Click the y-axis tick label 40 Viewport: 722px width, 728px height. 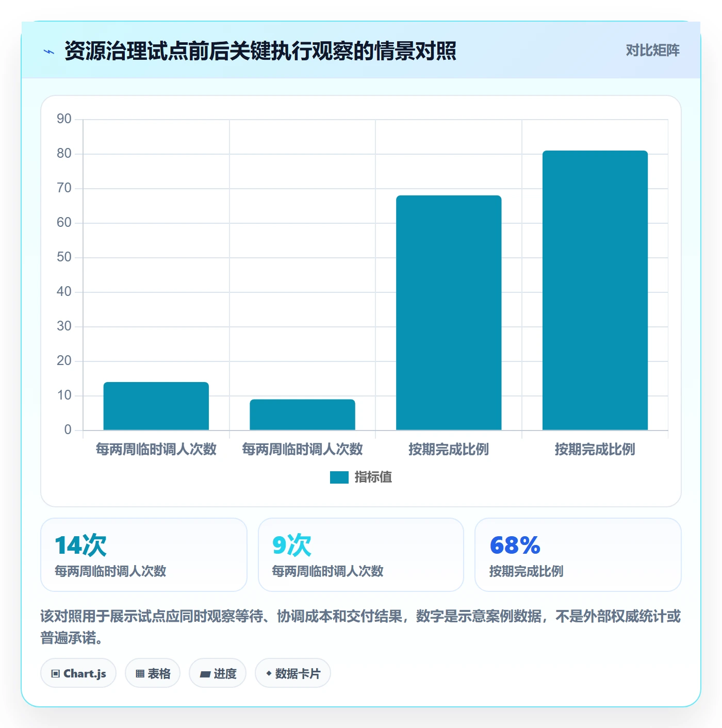pyautogui.click(x=64, y=292)
